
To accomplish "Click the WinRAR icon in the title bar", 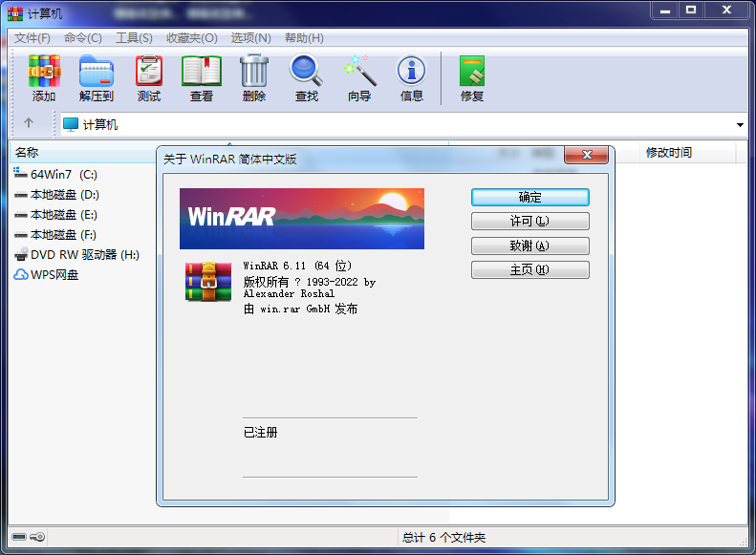I will 15,13.
